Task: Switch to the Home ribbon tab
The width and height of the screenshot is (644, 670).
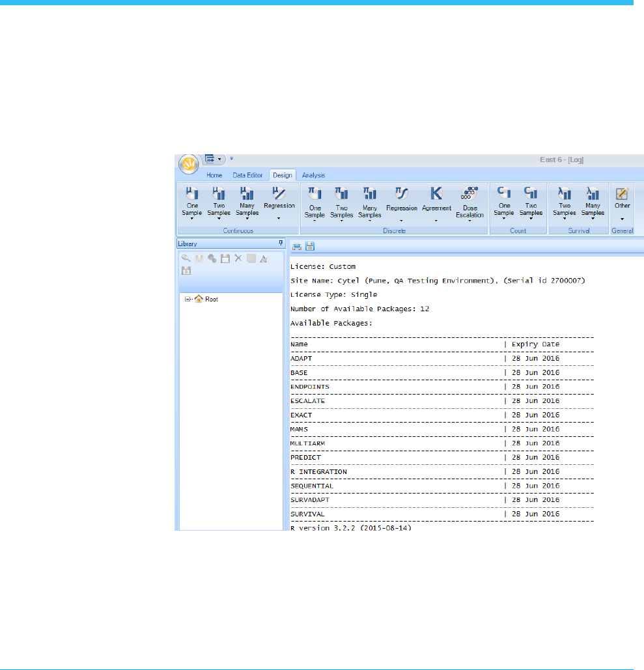Action: [214, 175]
